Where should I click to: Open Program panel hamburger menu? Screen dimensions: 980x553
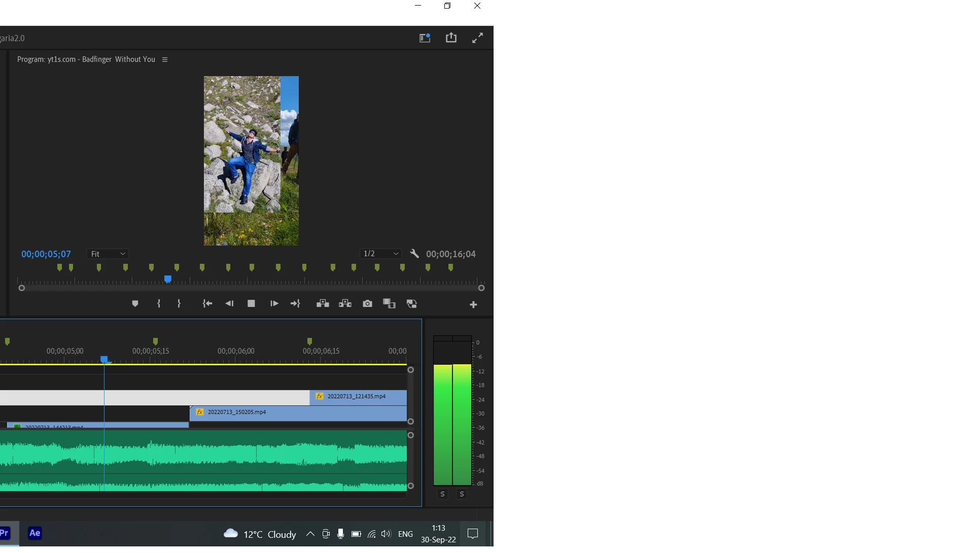[165, 60]
